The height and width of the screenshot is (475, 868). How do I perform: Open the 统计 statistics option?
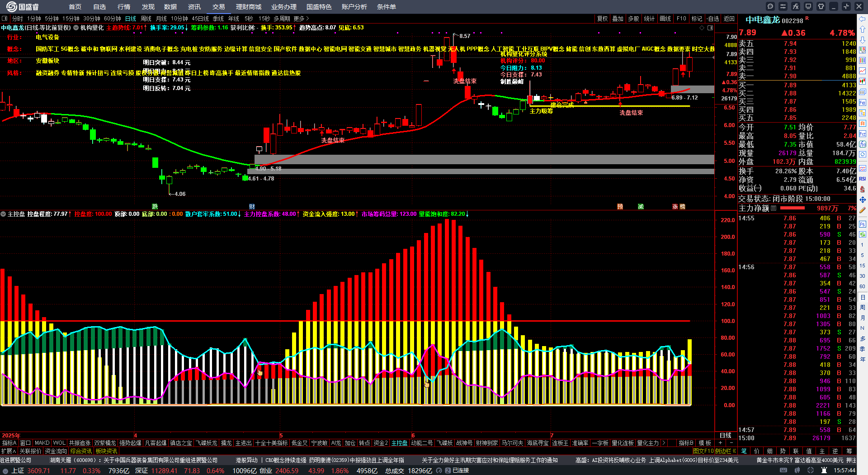pos(649,19)
